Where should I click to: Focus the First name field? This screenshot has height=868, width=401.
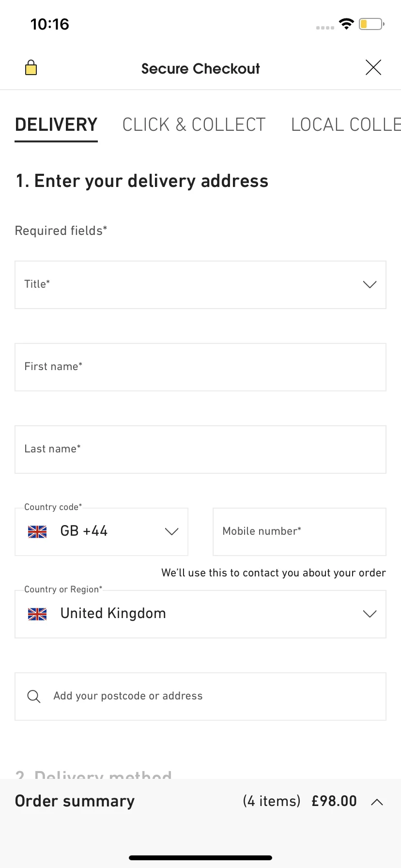(200, 367)
